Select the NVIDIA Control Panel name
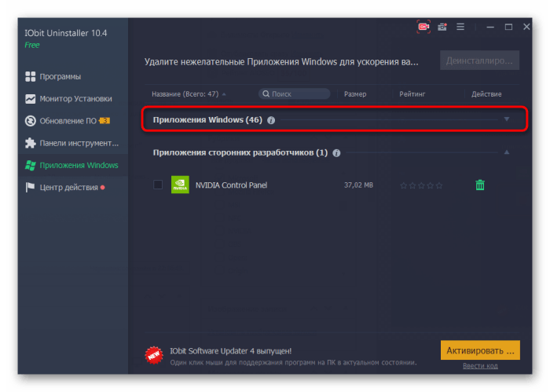The width and height of the screenshot is (550, 392). click(231, 185)
